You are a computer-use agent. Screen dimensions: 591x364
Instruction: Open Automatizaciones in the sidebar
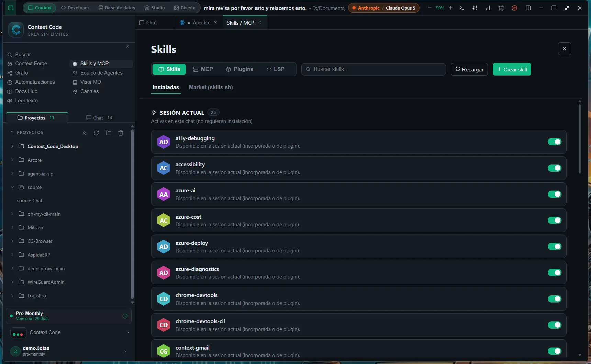click(31, 82)
